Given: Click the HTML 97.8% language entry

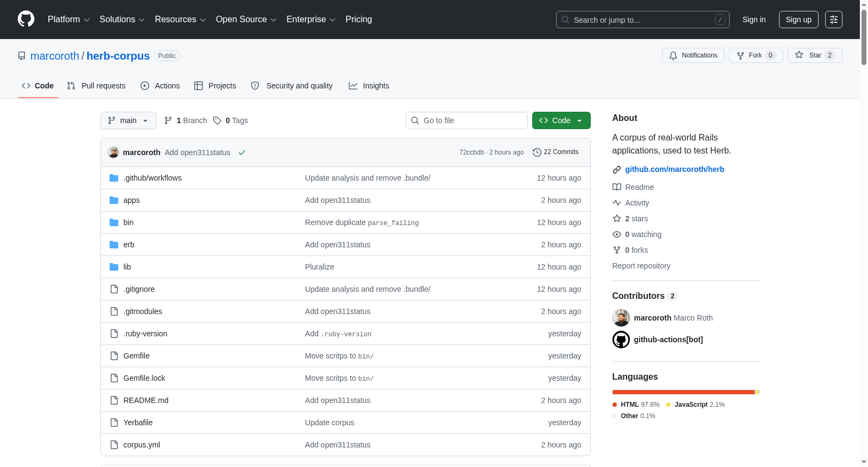Looking at the screenshot, I should point(636,405).
